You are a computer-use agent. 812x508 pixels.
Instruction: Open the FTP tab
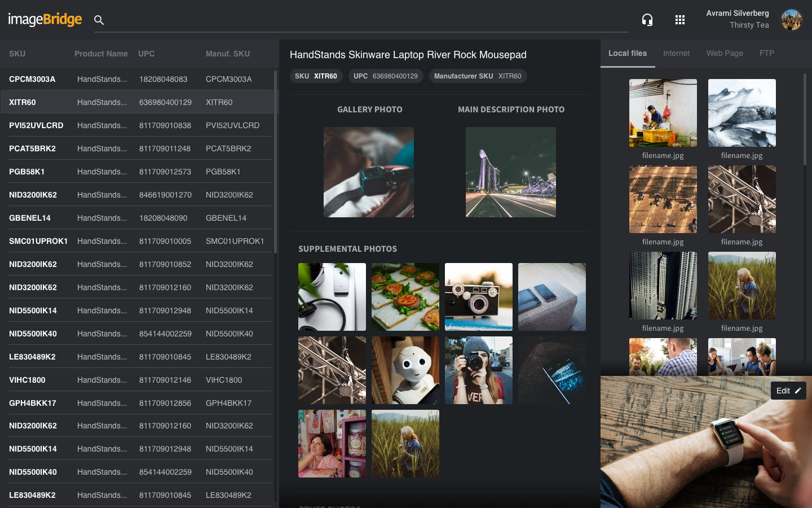[766, 53]
